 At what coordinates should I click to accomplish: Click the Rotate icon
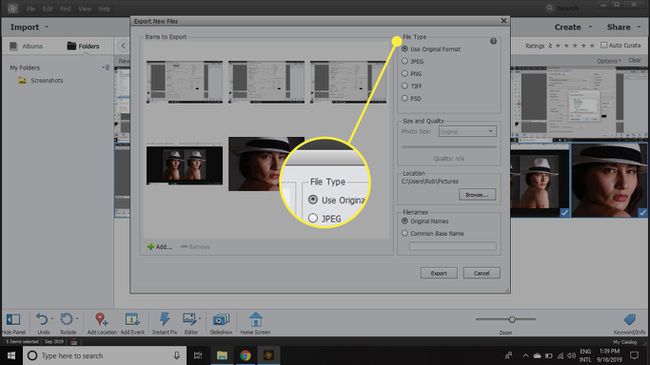point(66,319)
